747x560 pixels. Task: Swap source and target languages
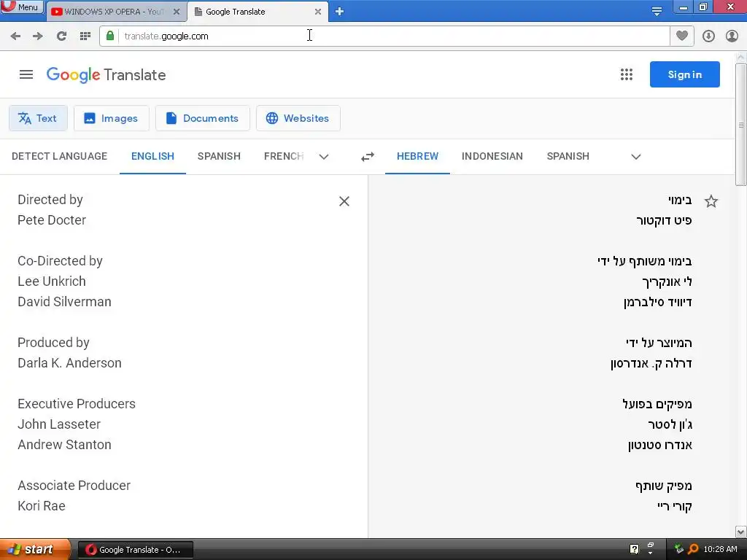368,157
